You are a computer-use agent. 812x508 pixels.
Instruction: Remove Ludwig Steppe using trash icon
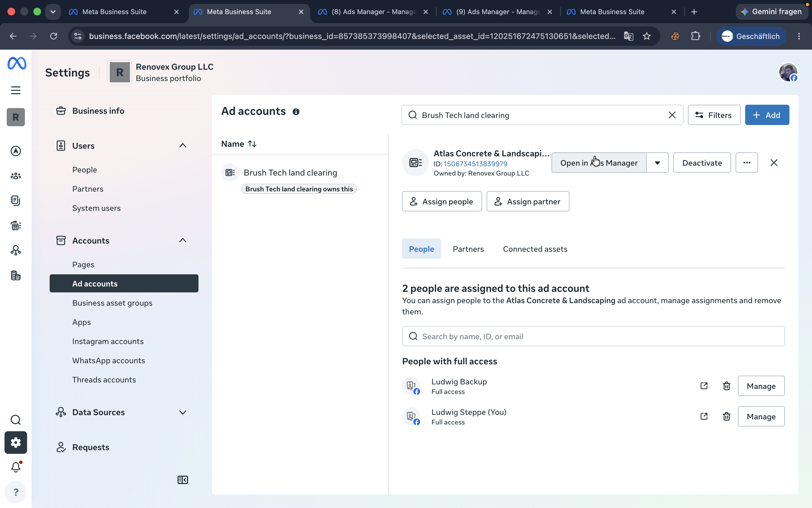tap(727, 416)
